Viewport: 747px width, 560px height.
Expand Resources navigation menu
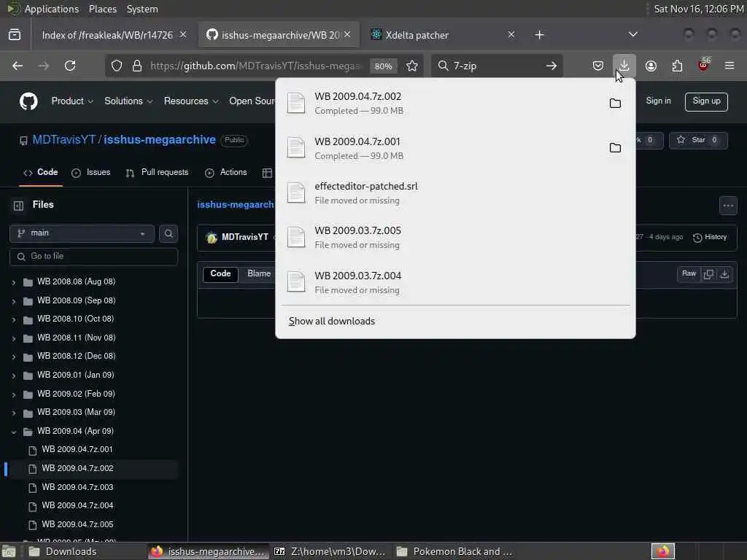(x=190, y=101)
